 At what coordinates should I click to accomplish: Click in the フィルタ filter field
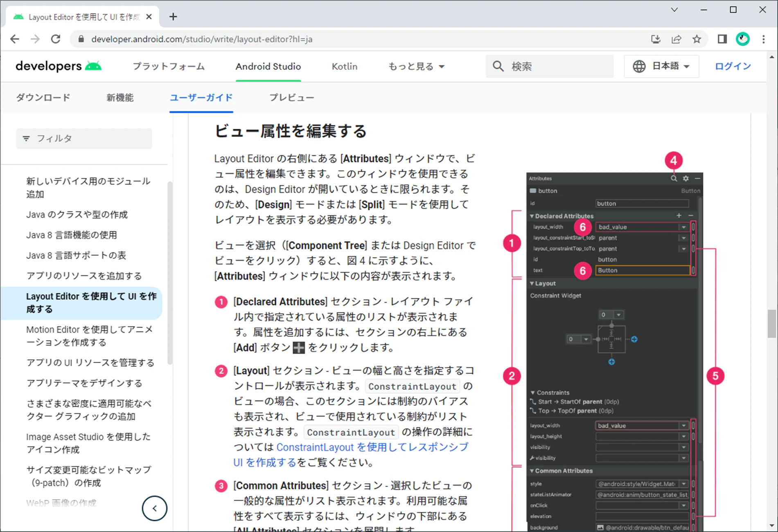click(x=84, y=139)
